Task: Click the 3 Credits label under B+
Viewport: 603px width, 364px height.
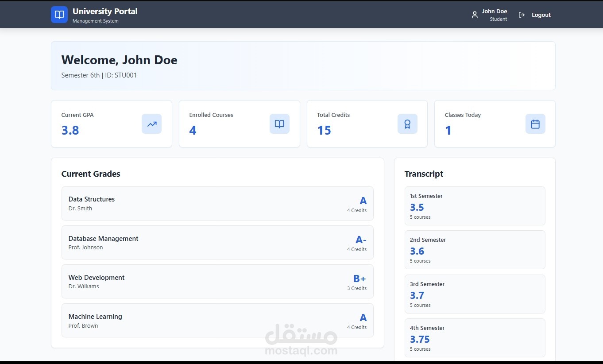Action: pyautogui.click(x=357, y=288)
